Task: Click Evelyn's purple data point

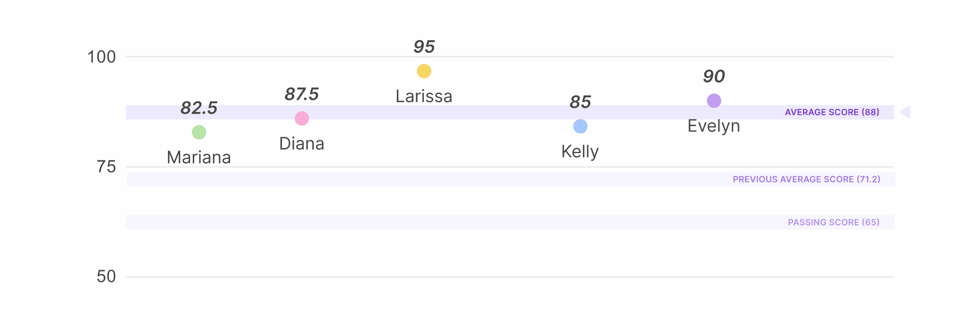Action: point(714,101)
